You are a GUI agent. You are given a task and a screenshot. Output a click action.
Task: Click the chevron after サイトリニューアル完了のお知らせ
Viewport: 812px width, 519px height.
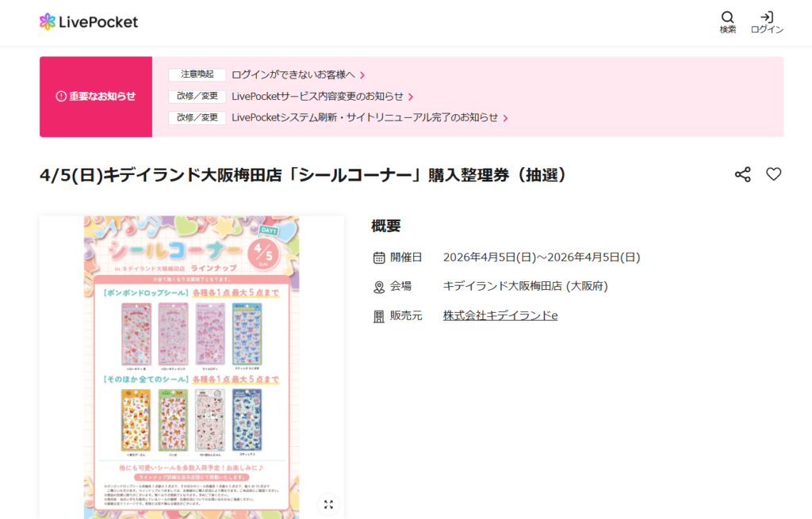click(x=505, y=118)
